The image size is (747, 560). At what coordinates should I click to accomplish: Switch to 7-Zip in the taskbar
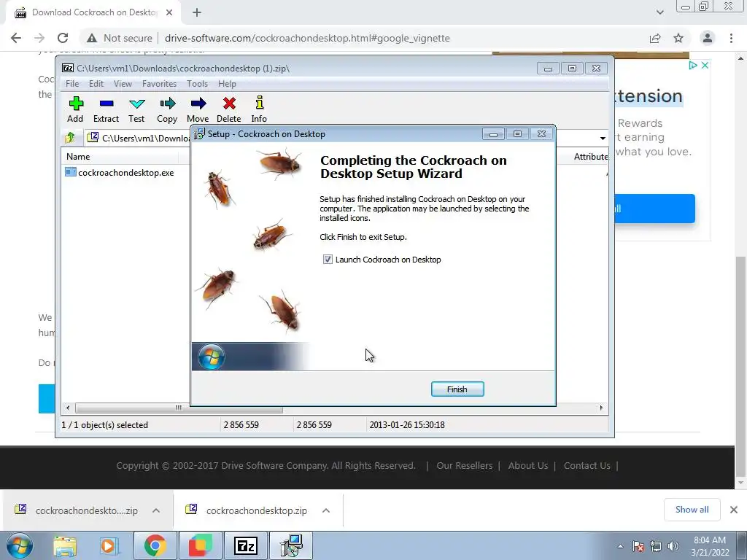click(x=246, y=545)
